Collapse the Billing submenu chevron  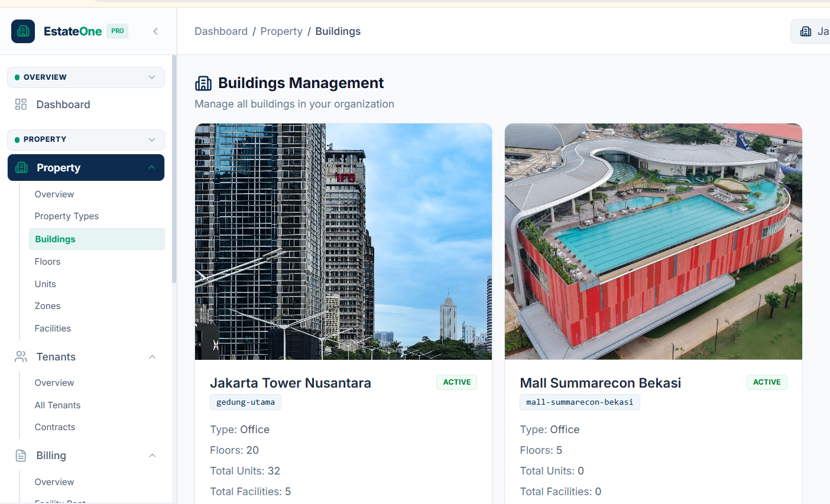(152, 456)
